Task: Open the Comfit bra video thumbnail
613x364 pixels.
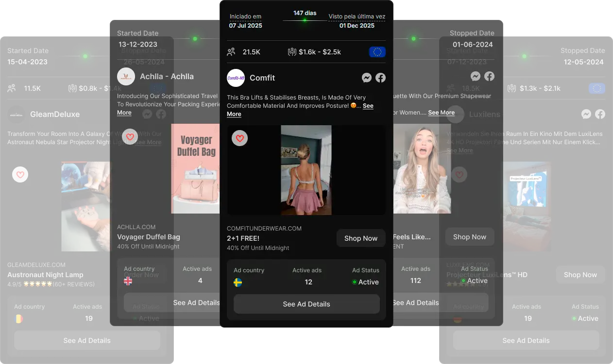Action: [x=306, y=170]
